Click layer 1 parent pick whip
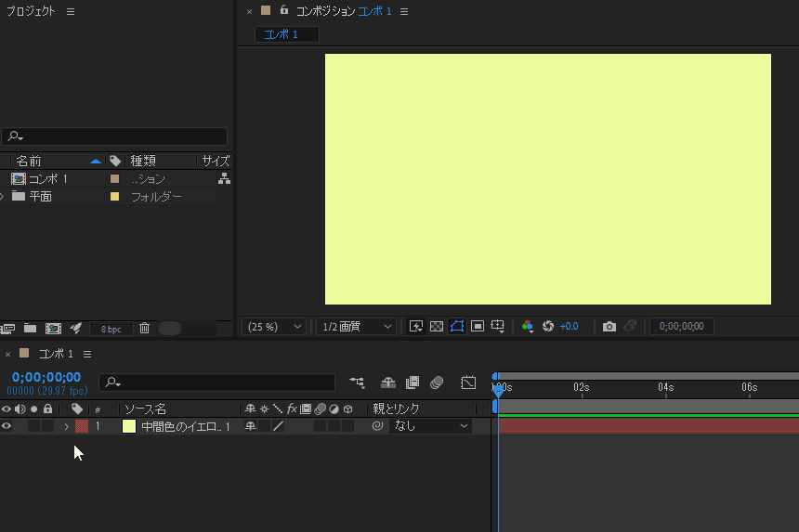The width and height of the screenshot is (799, 532). tap(377, 426)
